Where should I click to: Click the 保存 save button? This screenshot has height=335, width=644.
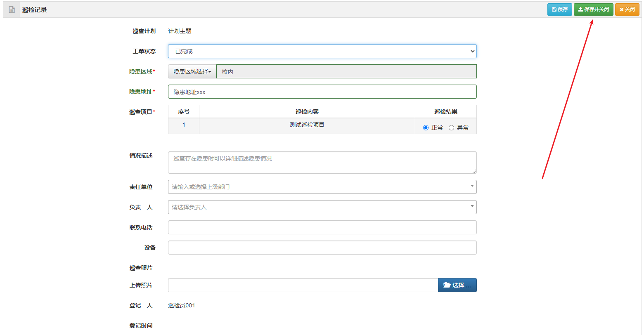coord(559,9)
